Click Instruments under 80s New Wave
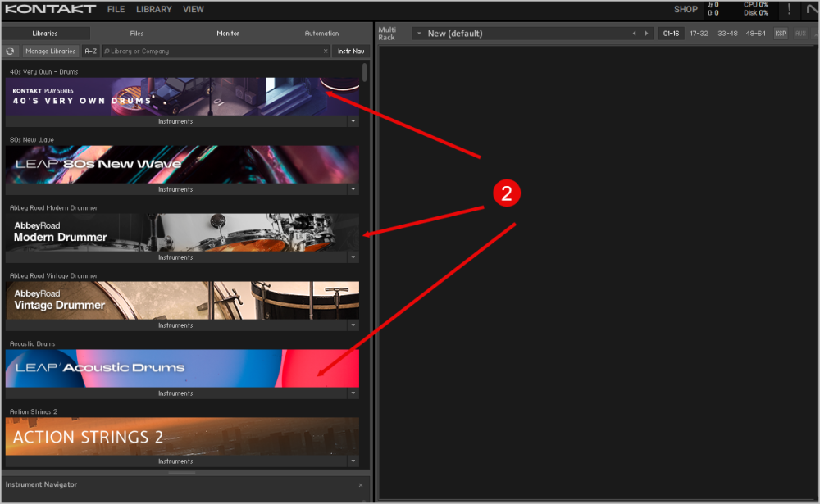The height and width of the screenshot is (504, 820). click(175, 189)
